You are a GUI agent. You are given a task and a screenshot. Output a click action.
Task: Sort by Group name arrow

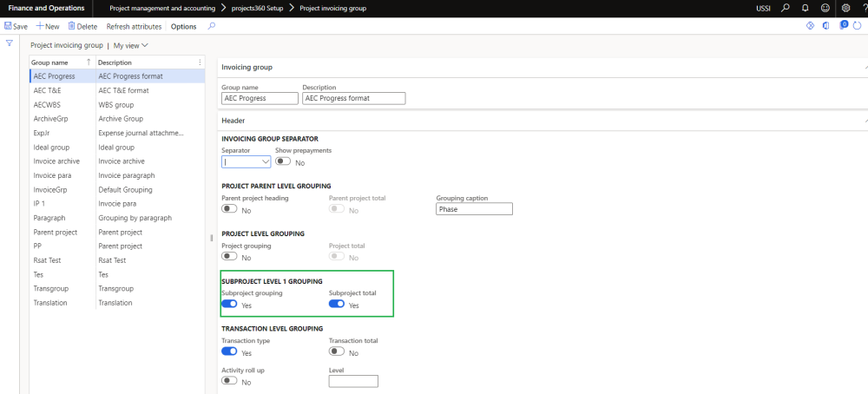(89, 62)
